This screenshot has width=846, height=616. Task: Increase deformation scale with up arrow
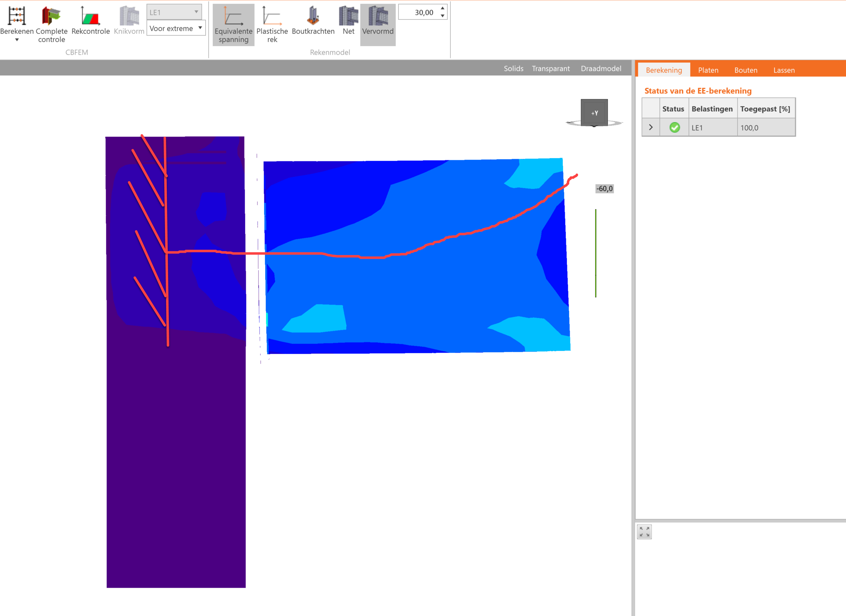(442, 8)
